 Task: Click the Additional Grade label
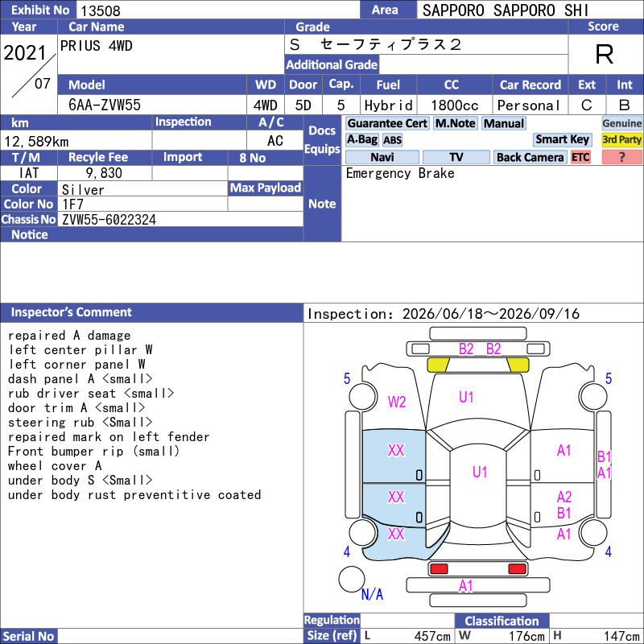coord(332,64)
